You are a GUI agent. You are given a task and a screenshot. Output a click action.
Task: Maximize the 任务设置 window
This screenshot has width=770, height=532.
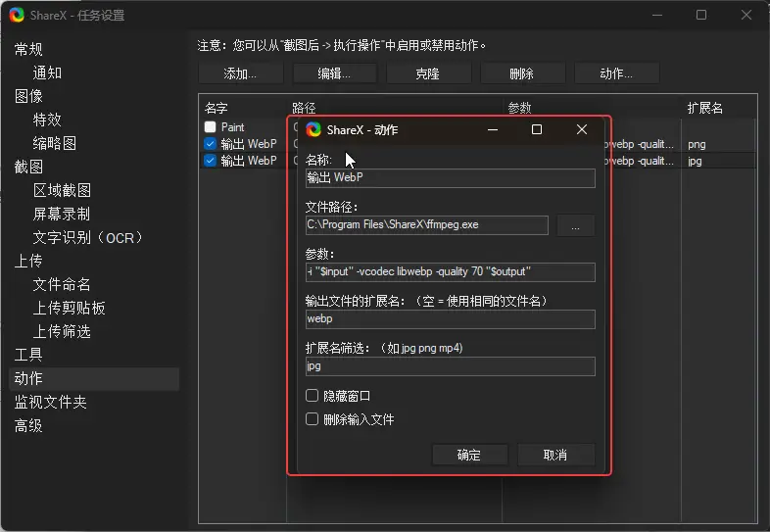tap(701, 16)
